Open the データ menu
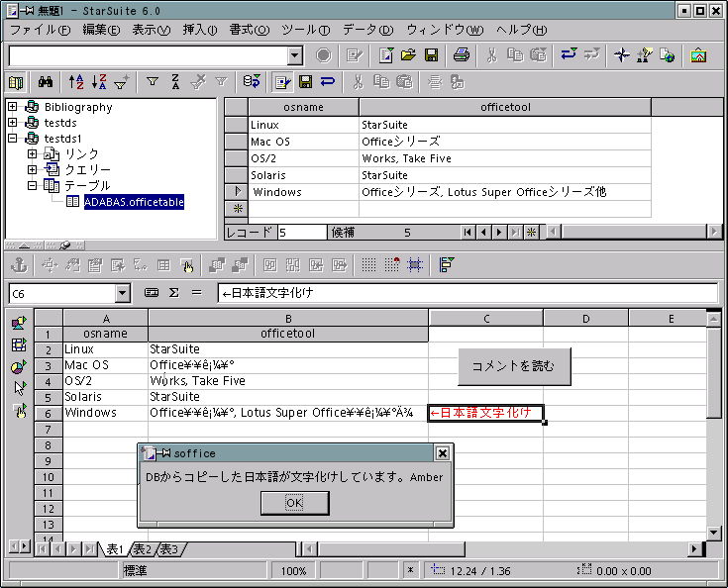The width and height of the screenshot is (728, 588). pyautogui.click(x=367, y=30)
